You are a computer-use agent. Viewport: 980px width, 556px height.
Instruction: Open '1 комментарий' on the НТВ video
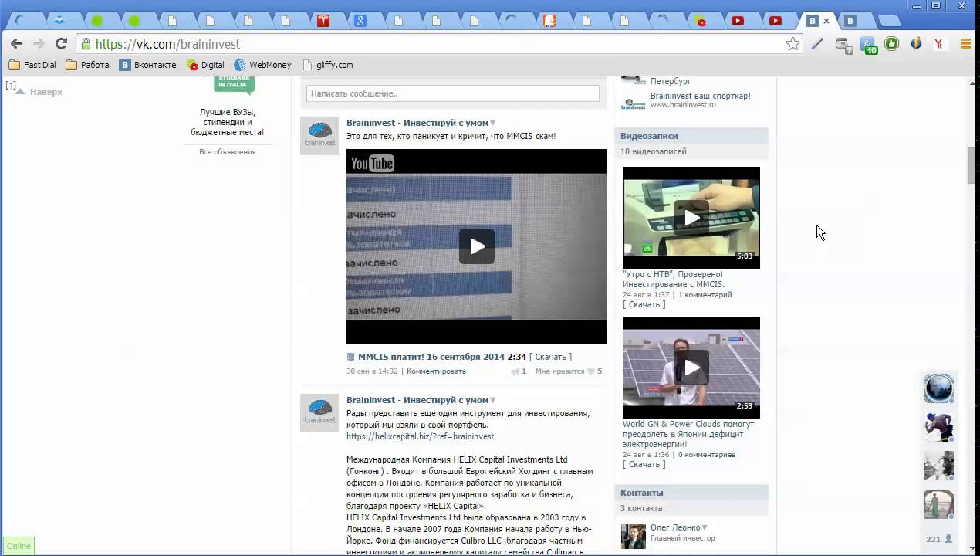[x=705, y=295]
